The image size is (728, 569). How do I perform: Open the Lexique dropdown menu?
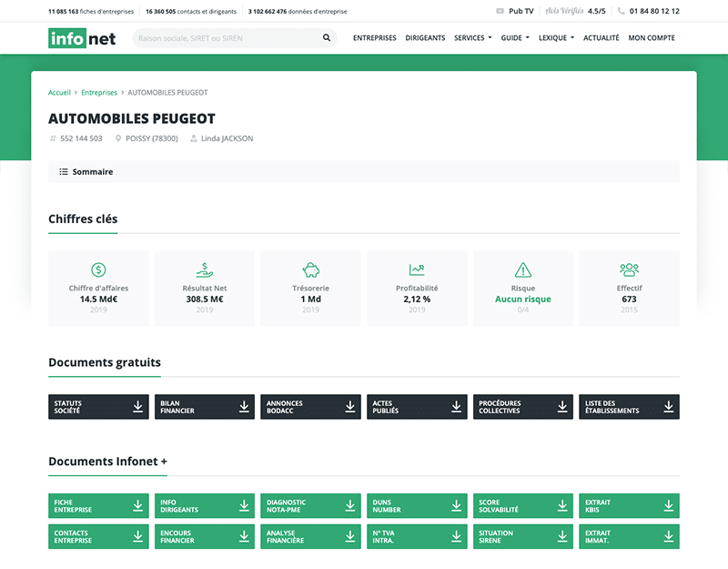(556, 38)
